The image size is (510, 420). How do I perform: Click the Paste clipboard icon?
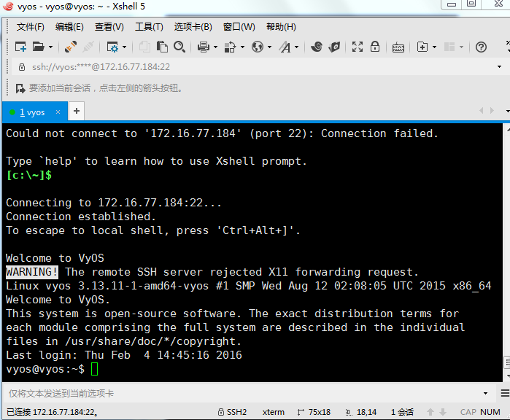[162, 47]
